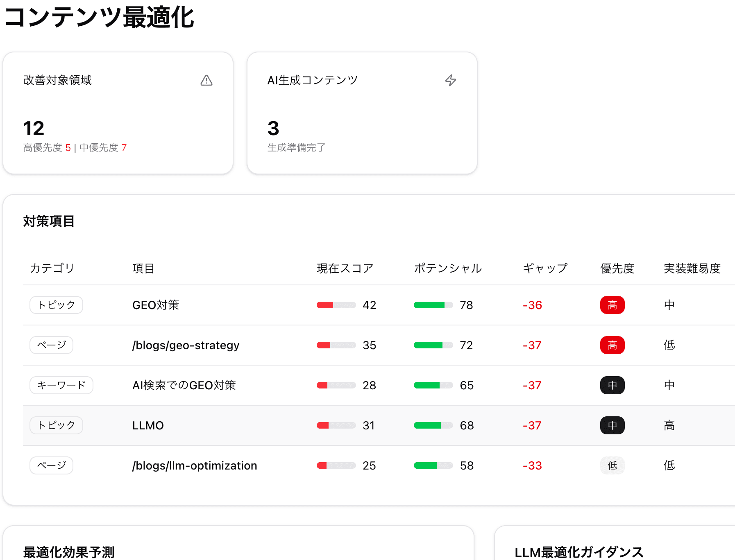
Task: Click the ページ pill next to /blogs/geo-strategy
Action: click(x=51, y=345)
